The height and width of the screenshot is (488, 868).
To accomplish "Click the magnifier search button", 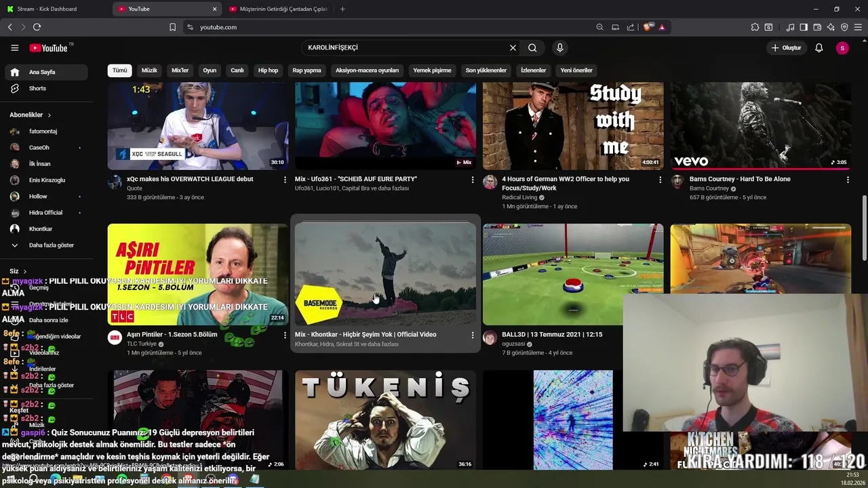I will (532, 47).
